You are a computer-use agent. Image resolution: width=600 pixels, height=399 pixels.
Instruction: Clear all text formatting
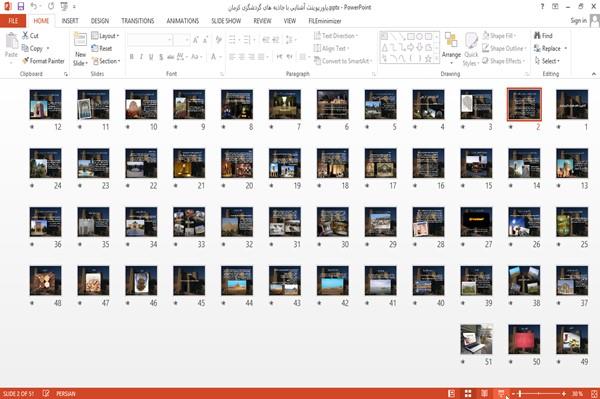(x=218, y=39)
